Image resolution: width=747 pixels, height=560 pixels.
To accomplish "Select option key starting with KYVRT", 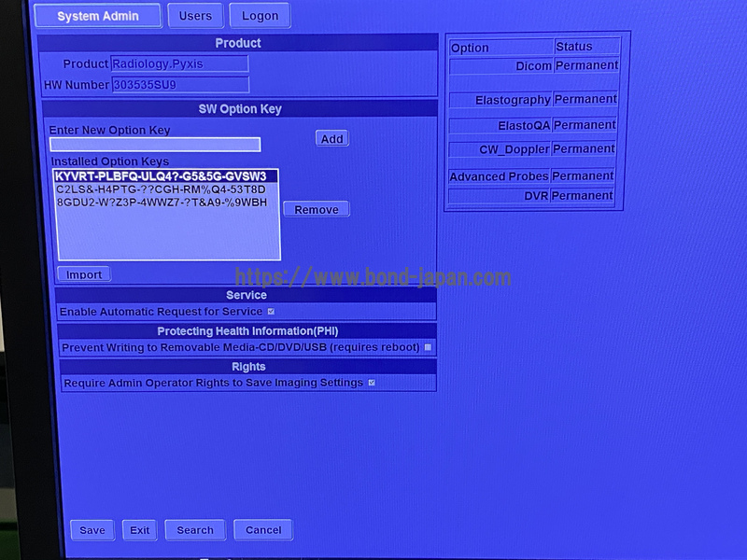I will pyautogui.click(x=166, y=176).
